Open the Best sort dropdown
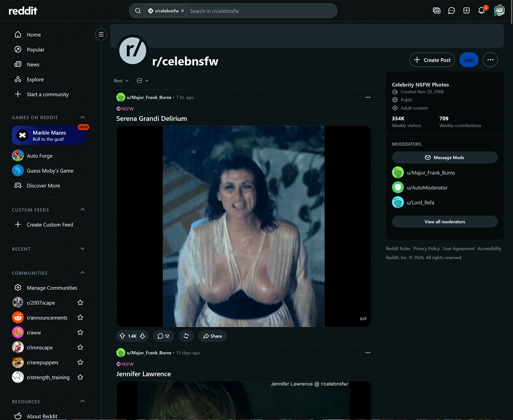 pyautogui.click(x=121, y=81)
